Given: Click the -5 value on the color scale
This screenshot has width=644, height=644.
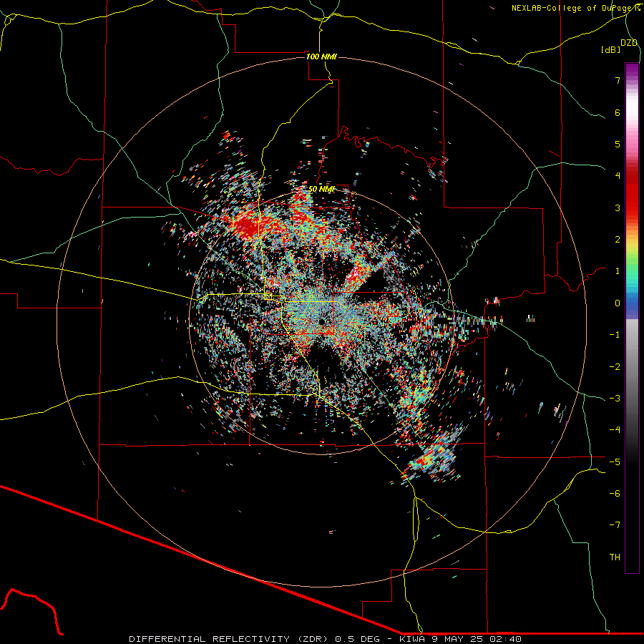Looking at the screenshot, I should point(615,462).
